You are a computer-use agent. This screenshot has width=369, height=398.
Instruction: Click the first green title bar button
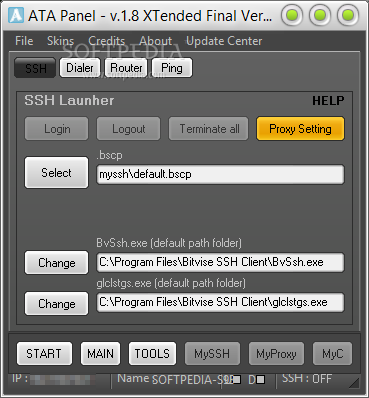pyautogui.click(x=292, y=15)
